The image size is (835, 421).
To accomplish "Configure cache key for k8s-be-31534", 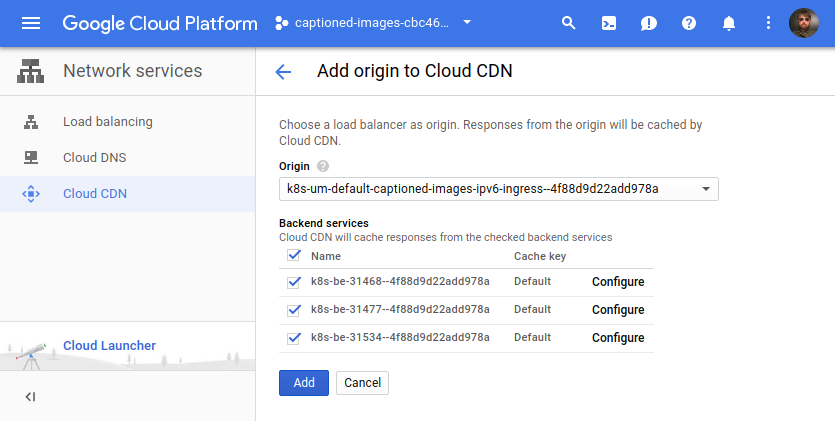I will [x=618, y=338].
